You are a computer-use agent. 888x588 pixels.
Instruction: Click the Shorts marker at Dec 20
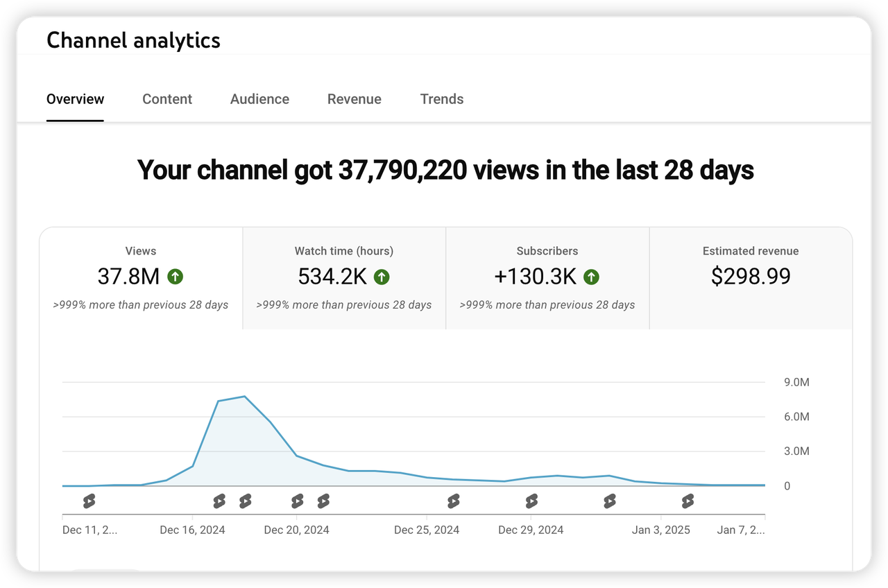[297, 501]
